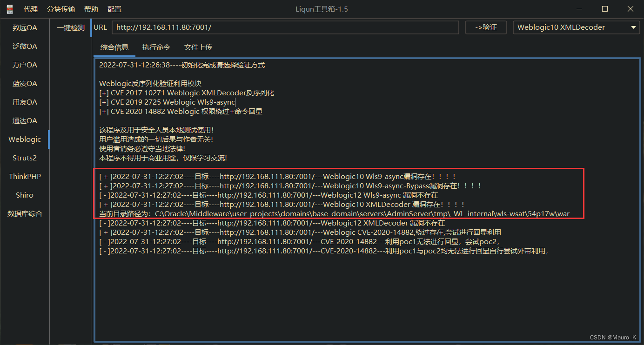
Task: Click the 'Weblogic12 XMLDecoder 漏洞不存在' line
Action: point(272,223)
